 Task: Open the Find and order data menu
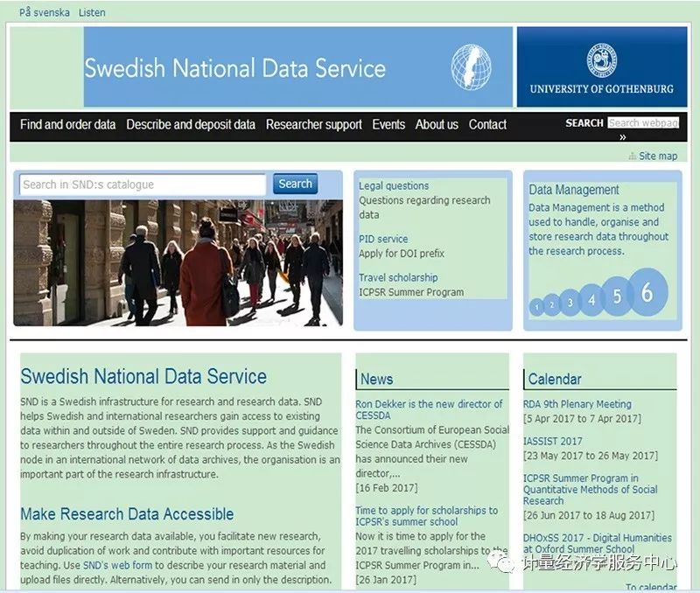pos(67,124)
